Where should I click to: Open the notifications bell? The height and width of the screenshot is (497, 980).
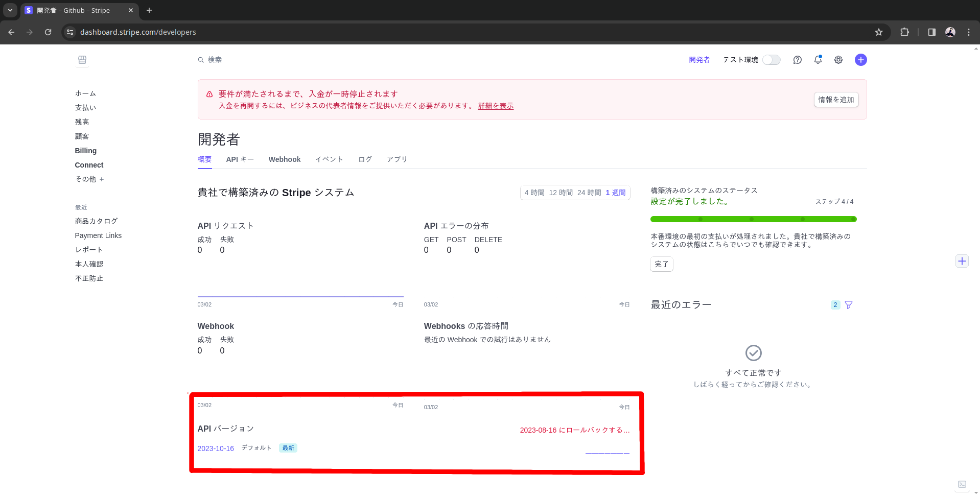click(x=818, y=60)
